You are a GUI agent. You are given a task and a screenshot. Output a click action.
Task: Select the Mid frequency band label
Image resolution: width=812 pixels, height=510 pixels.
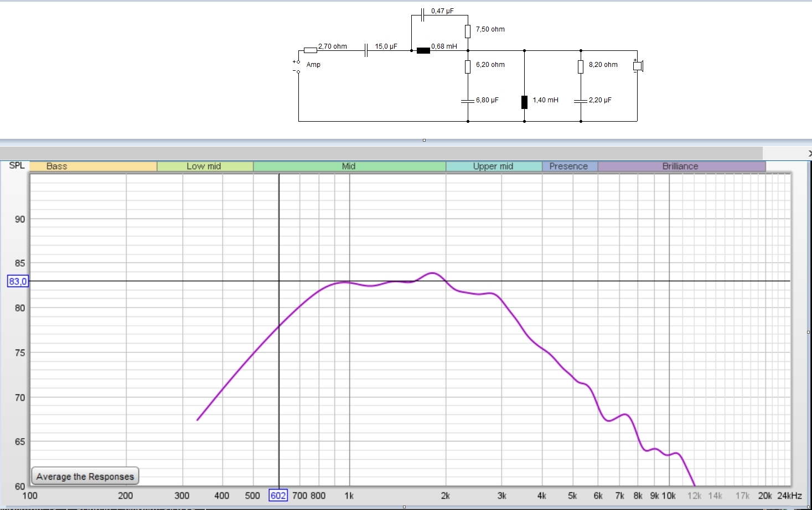pos(349,166)
